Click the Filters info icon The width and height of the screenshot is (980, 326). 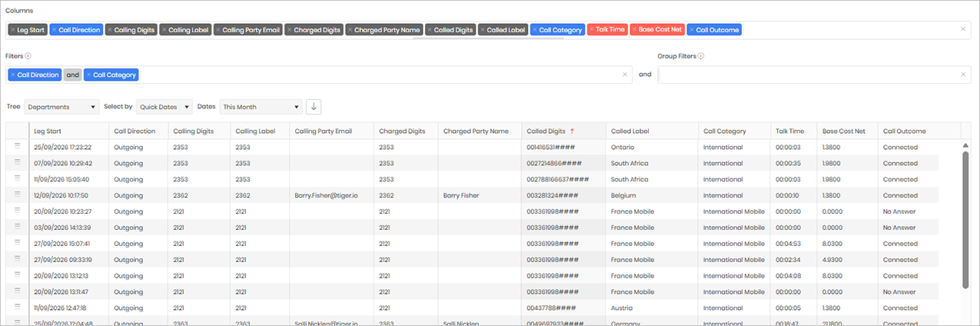[x=28, y=56]
